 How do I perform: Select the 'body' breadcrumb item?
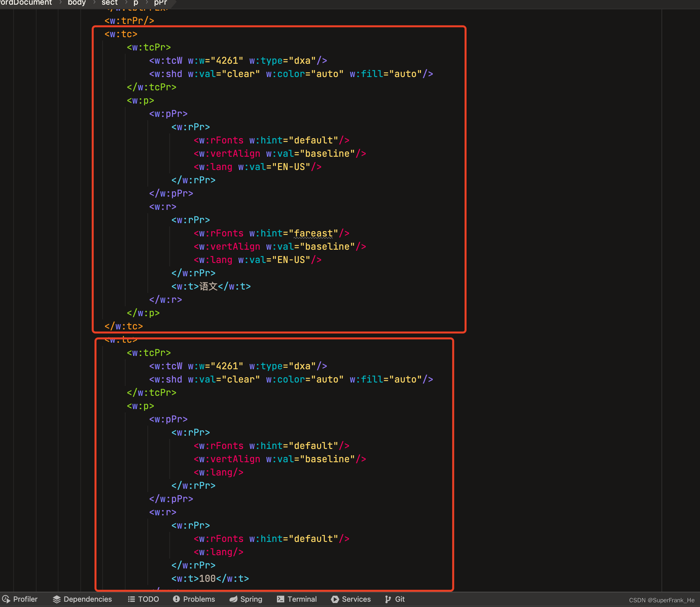(x=77, y=3)
